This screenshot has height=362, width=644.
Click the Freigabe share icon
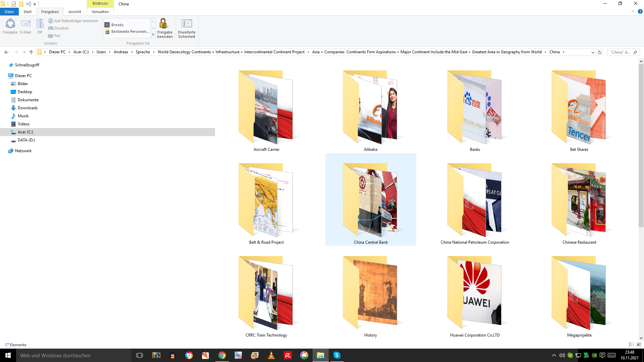10,26
